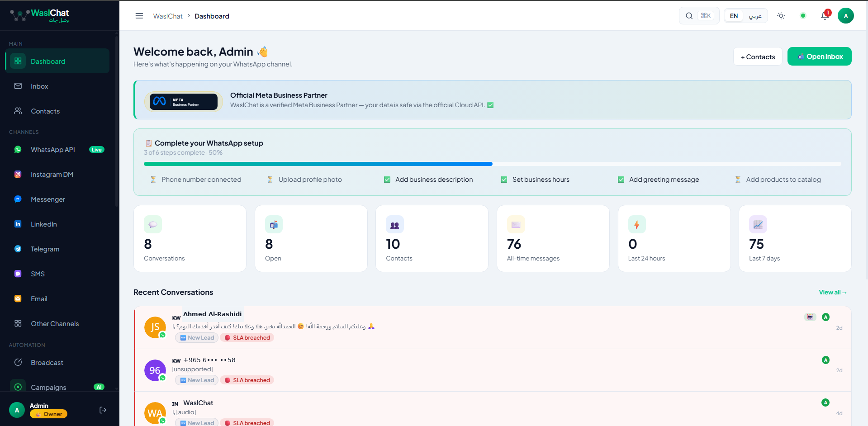The width and height of the screenshot is (868, 426).
Task: Click the Add greeting message checkbox
Action: click(621, 180)
